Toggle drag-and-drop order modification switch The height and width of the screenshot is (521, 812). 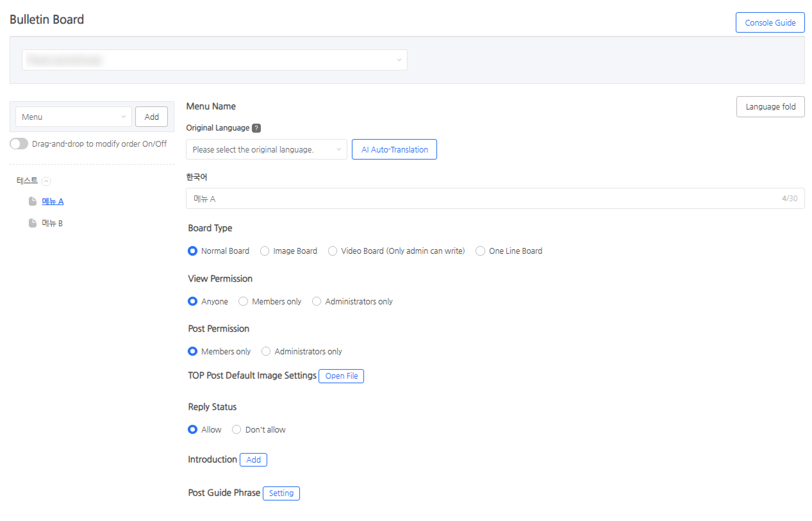point(19,144)
